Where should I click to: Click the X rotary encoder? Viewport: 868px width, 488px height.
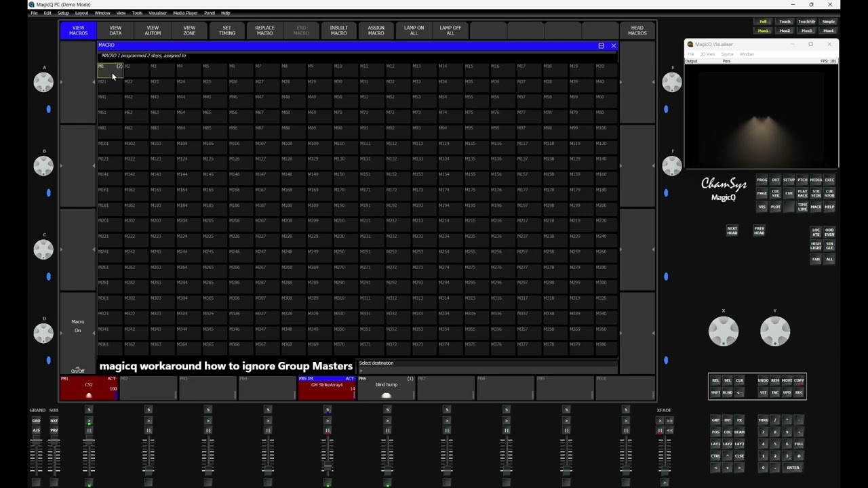(724, 331)
